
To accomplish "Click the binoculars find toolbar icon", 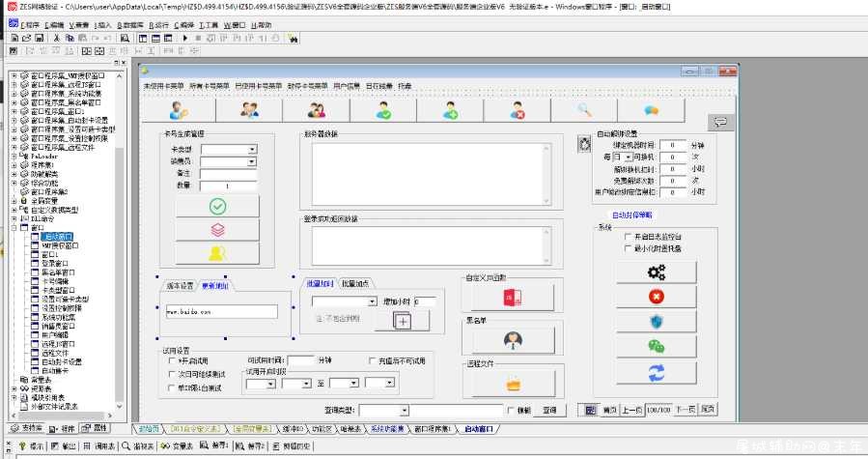I will click(293, 39).
